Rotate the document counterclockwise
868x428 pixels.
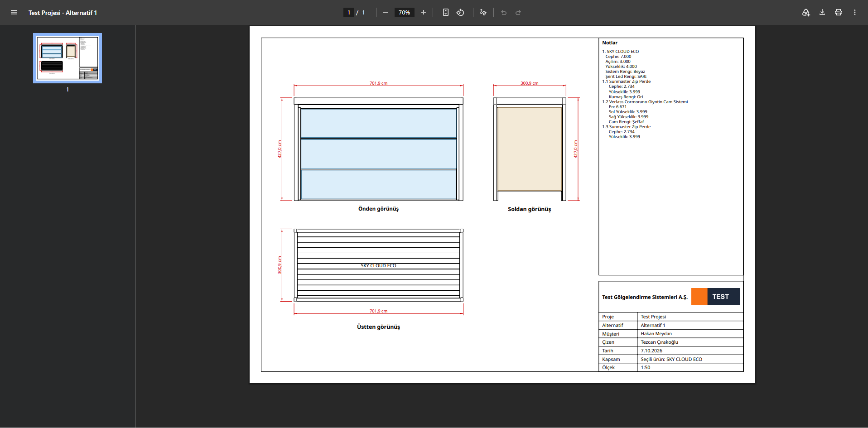(460, 13)
